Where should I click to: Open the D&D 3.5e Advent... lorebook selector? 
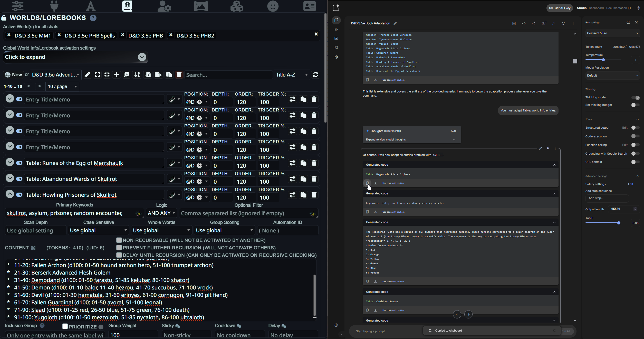click(56, 75)
